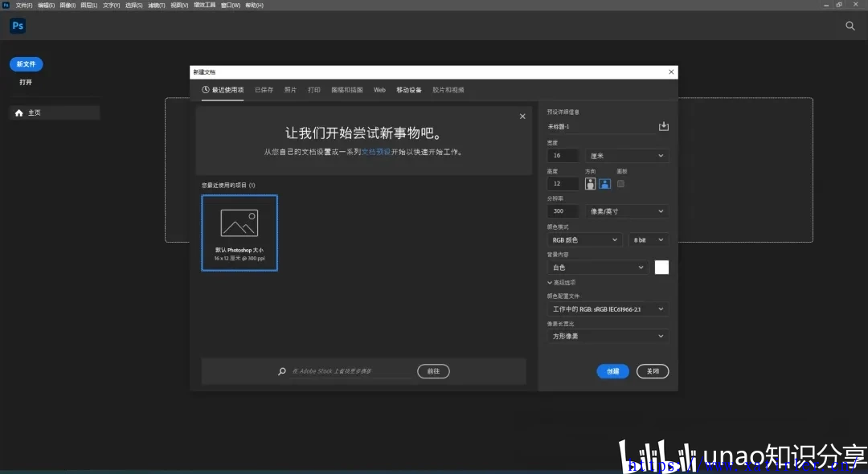Close the 新建文档 dialog with title bar X
This screenshot has height=474, width=868.
tap(671, 72)
